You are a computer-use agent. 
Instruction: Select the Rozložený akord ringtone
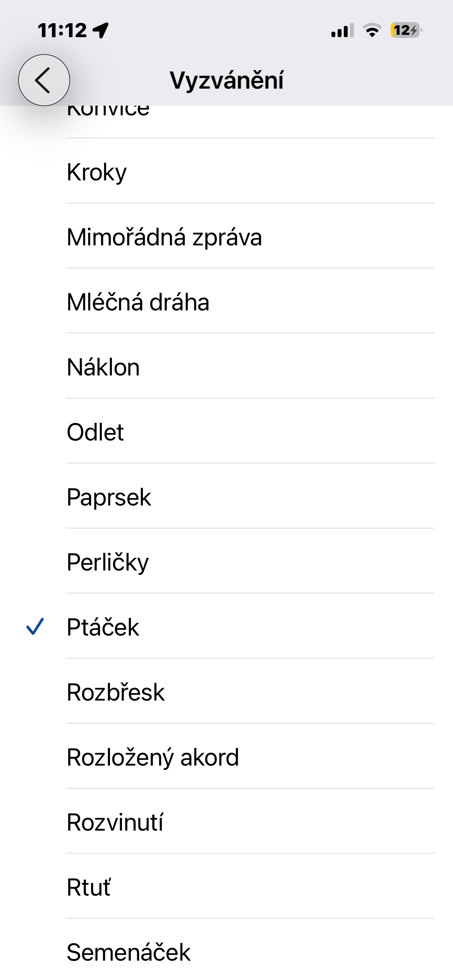153,757
